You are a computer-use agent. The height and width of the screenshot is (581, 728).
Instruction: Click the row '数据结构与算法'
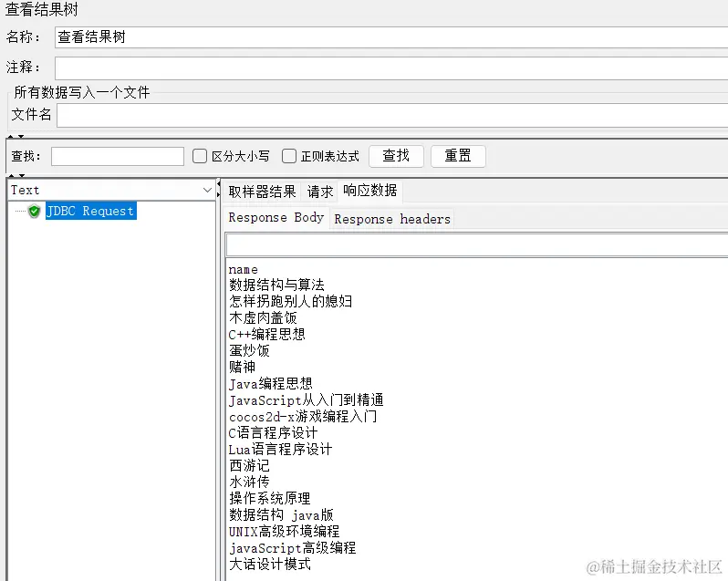click(x=276, y=285)
